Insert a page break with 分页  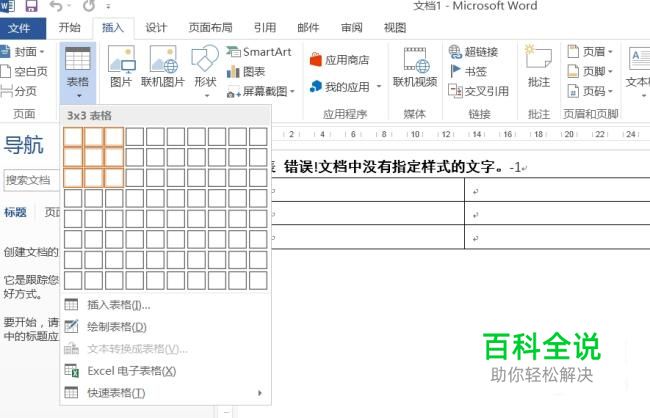(19, 91)
